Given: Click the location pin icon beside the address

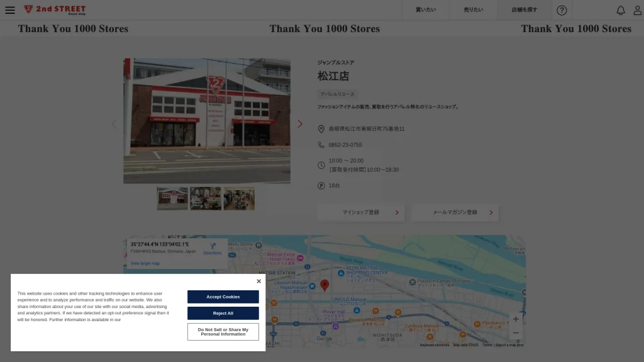Looking at the screenshot, I should click(321, 129).
